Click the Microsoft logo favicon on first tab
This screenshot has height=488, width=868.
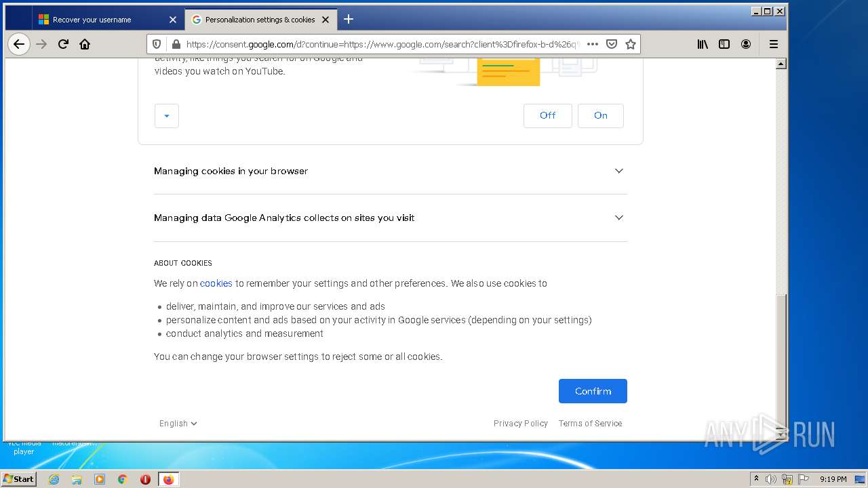pyautogui.click(x=43, y=20)
